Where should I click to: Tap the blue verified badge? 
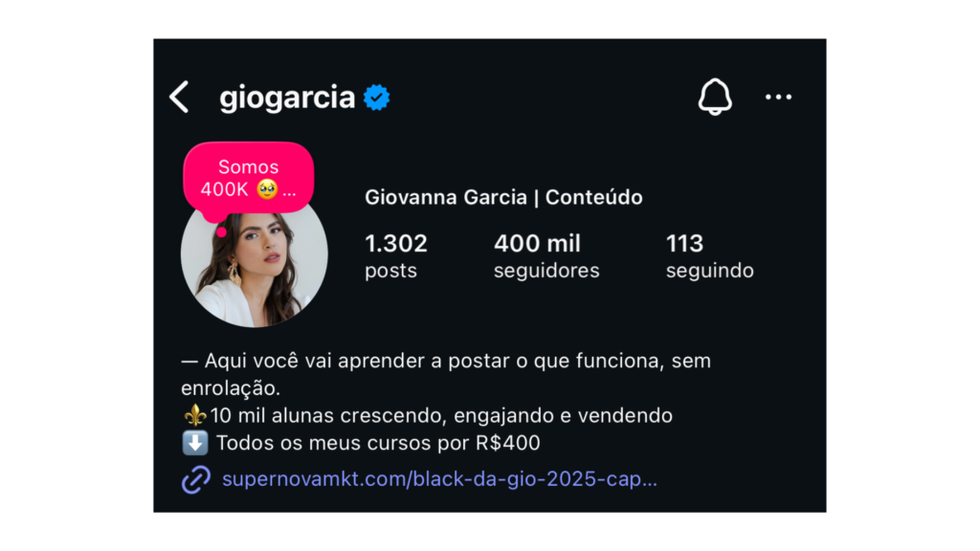click(x=377, y=98)
